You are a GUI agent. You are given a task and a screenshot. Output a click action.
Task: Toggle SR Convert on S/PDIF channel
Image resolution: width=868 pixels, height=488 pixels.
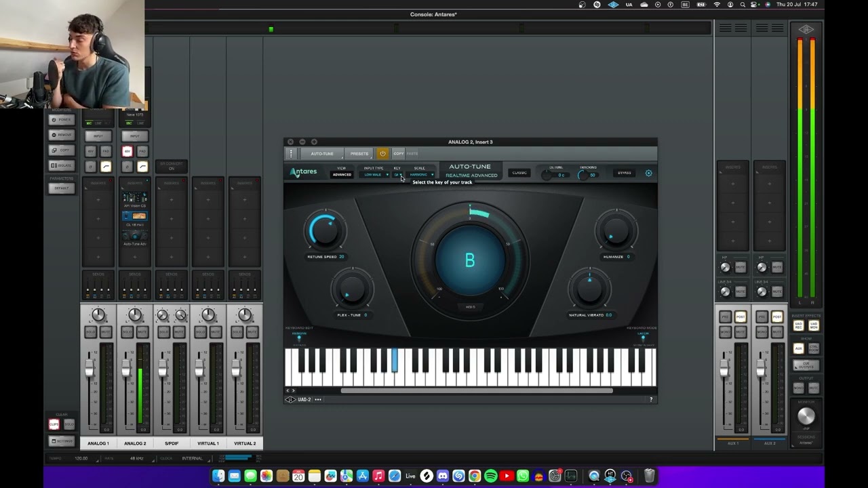[172, 166]
